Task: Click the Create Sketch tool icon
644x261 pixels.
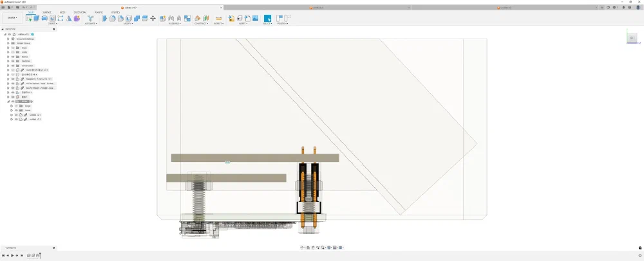Action: pyautogui.click(x=28, y=19)
